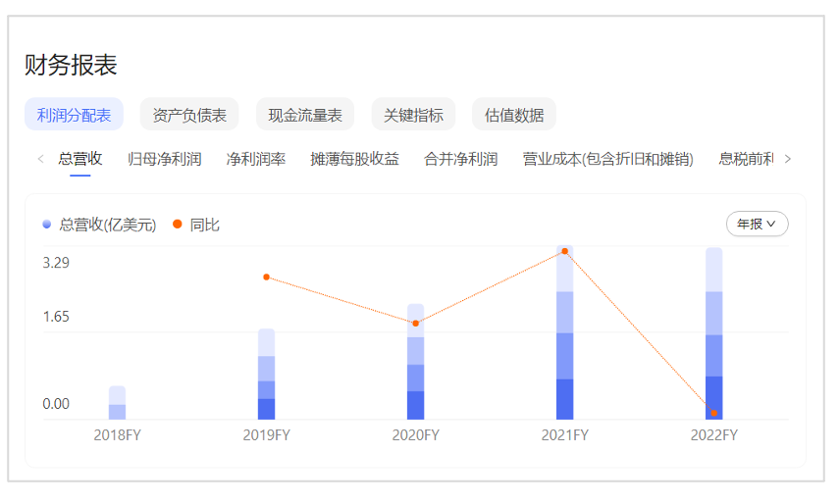
Task: Open the 关键指标 tab
Action: click(x=413, y=115)
